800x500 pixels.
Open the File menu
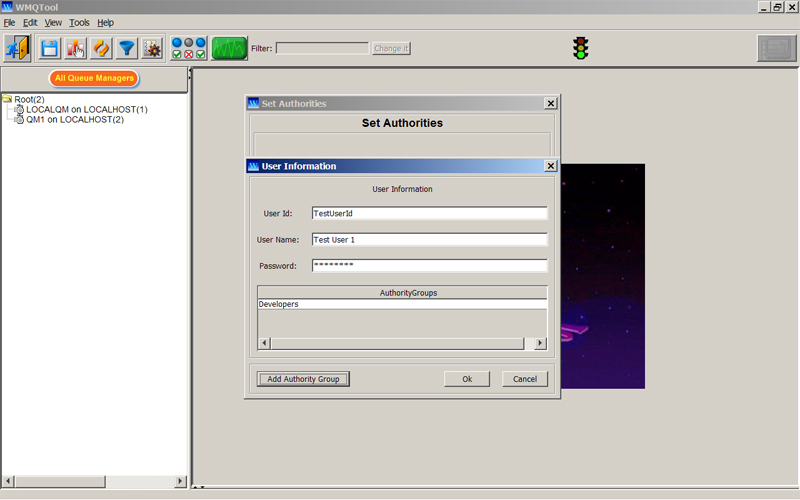[9, 22]
